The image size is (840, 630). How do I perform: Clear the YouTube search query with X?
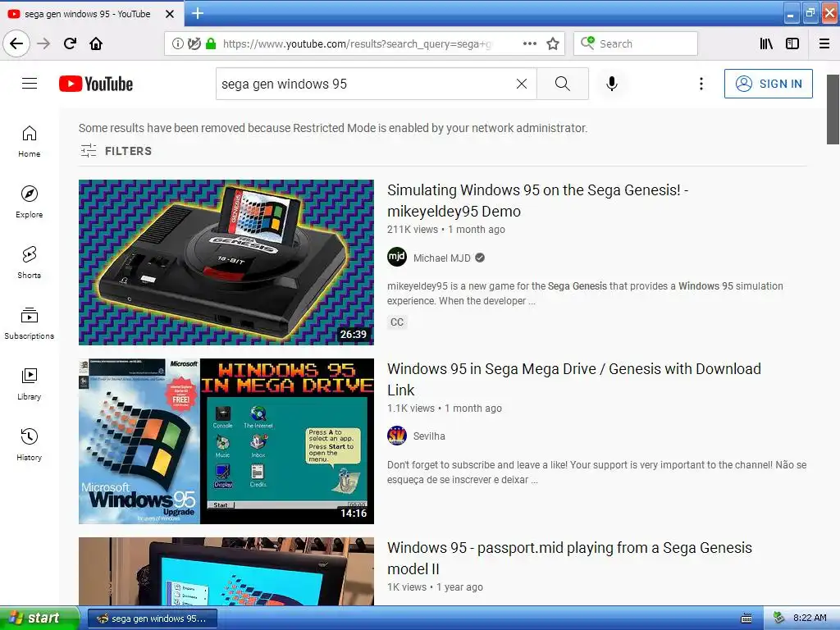tap(521, 84)
